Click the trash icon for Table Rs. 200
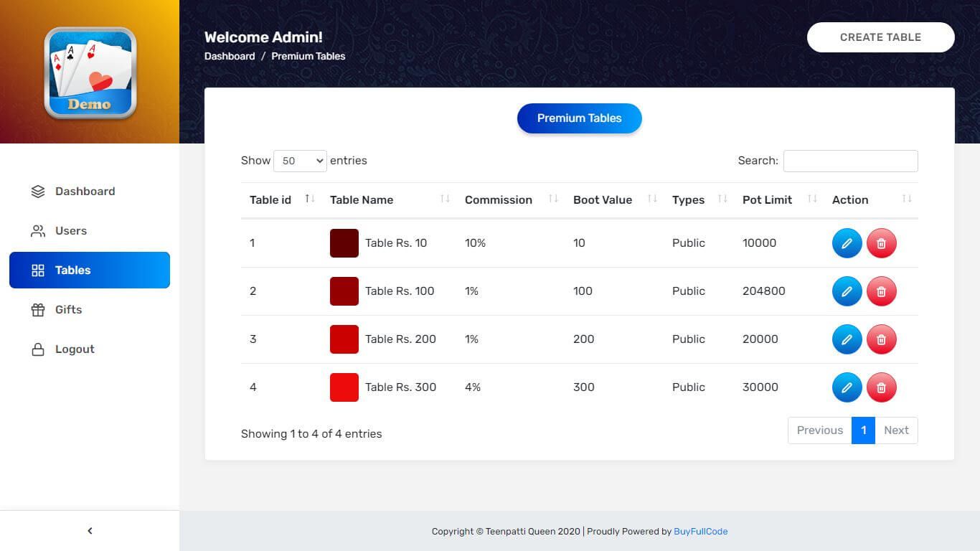This screenshot has height=551, width=980. [881, 339]
